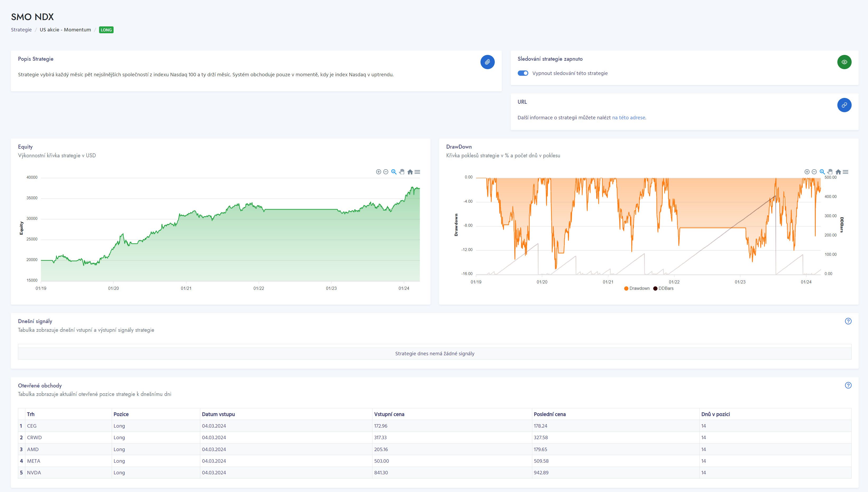The width and height of the screenshot is (868, 492).
Task: Reset the Equity chart zoom with the home icon
Action: click(x=410, y=172)
